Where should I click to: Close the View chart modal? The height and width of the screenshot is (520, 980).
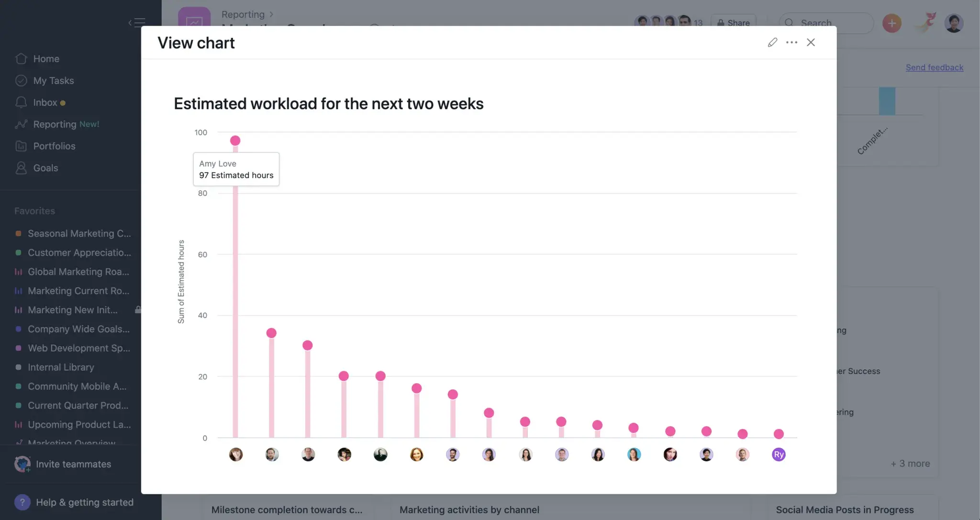(x=812, y=42)
